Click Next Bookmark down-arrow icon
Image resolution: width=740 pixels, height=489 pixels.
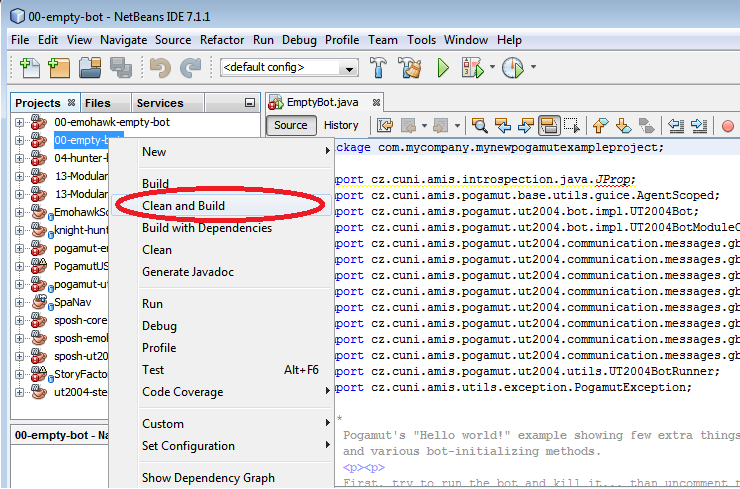(x=624, y=126)
